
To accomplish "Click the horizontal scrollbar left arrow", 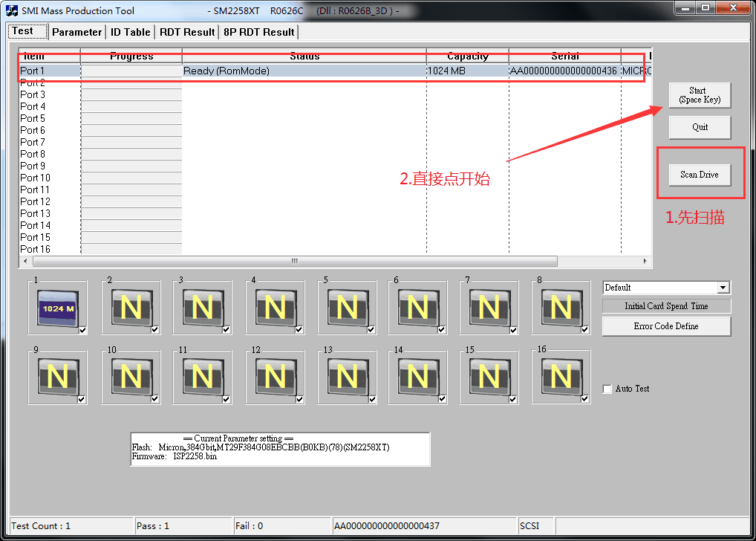I will pyautogui.click(x=25, y=262).
